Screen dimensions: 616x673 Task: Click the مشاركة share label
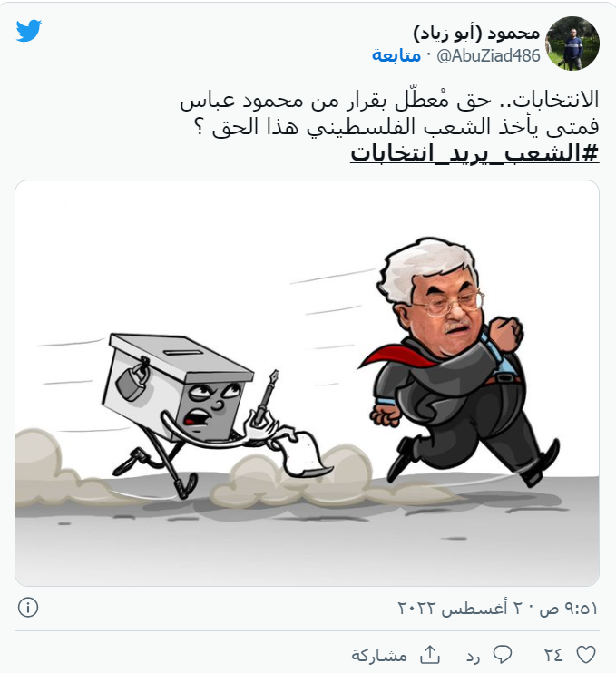coord(379,656)
